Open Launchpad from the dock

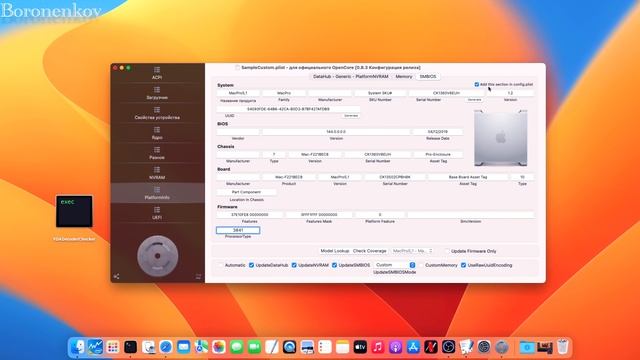[x=113, y=347]
